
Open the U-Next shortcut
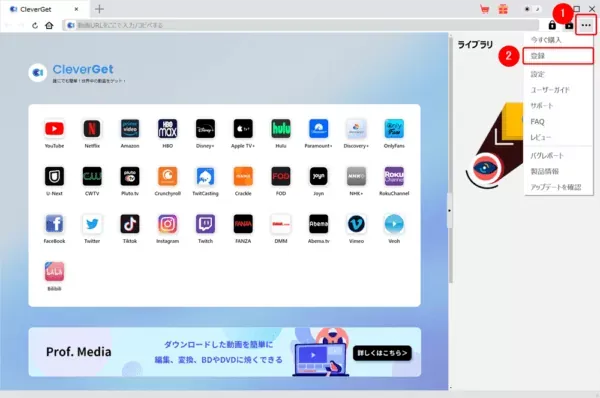(54, 176)
